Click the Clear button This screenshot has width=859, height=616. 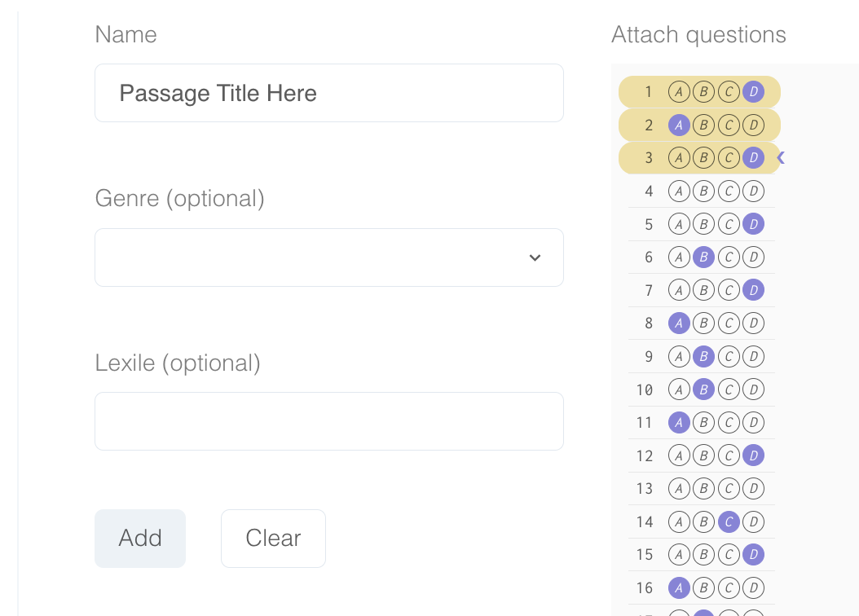coord(273,539)
